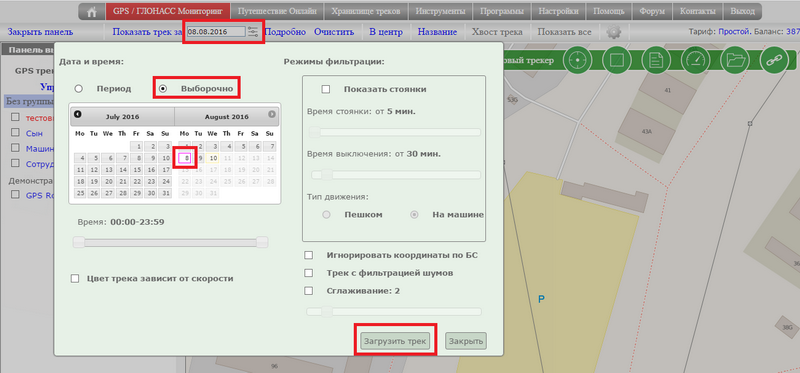Screen dimensions: 800x373
Task: Click Название link
Action: tap(437, 32)
